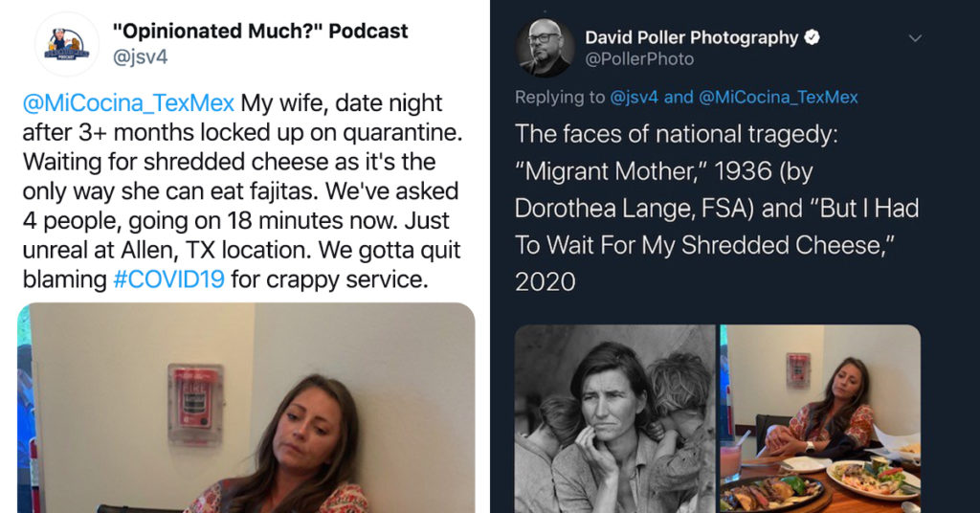This screenshot has height=513, width=980.
Task: Open David Poller Photography's profile picture
Action: 545,48
